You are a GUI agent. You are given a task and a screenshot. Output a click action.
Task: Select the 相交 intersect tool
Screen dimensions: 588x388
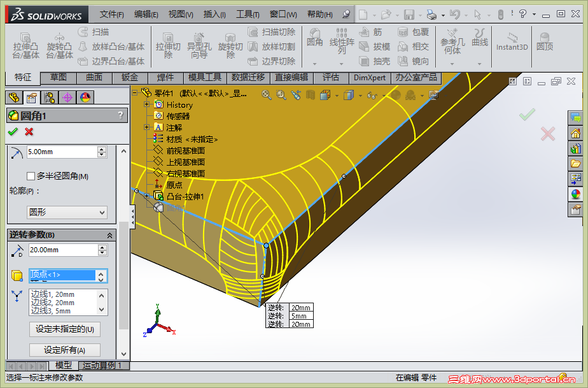[413, 47]
